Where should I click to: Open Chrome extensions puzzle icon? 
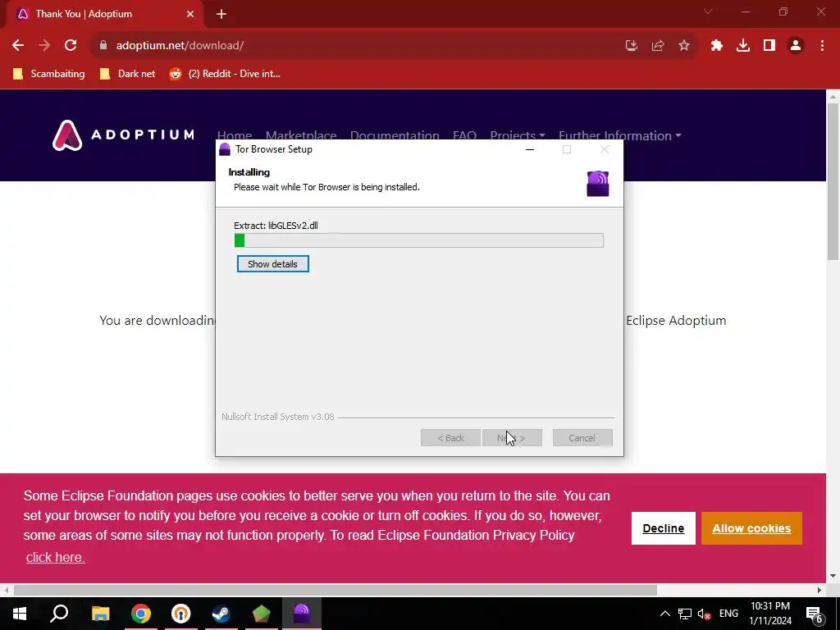point(717,46)
